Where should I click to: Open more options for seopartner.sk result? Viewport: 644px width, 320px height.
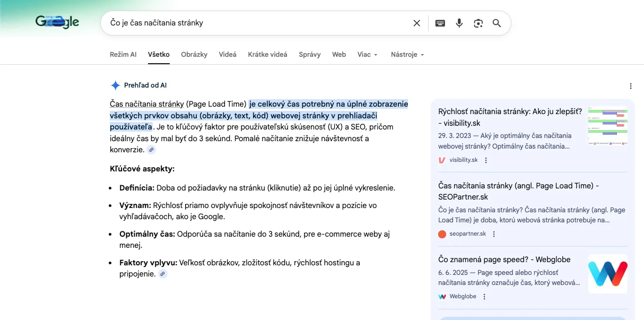click(494, 234)
